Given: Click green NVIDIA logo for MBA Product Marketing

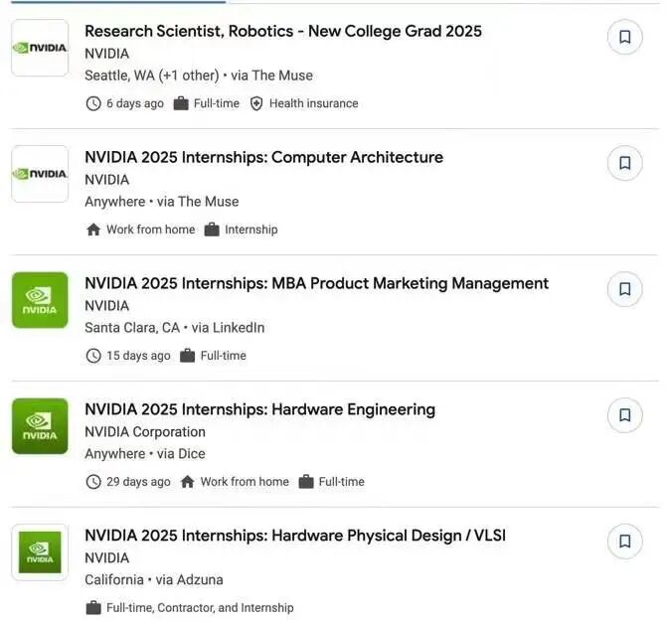Looking at the screenshot, I should [40, 300].
